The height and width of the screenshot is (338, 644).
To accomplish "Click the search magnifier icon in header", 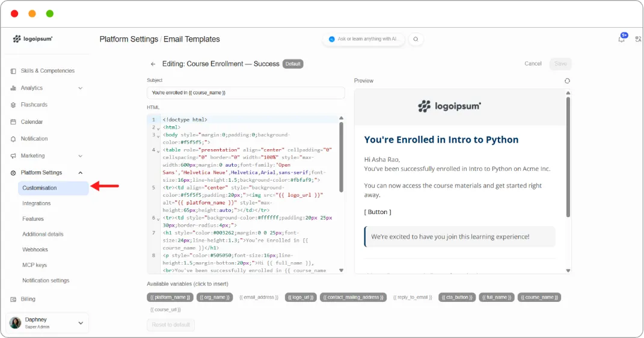I will click(x=416, y=39).
